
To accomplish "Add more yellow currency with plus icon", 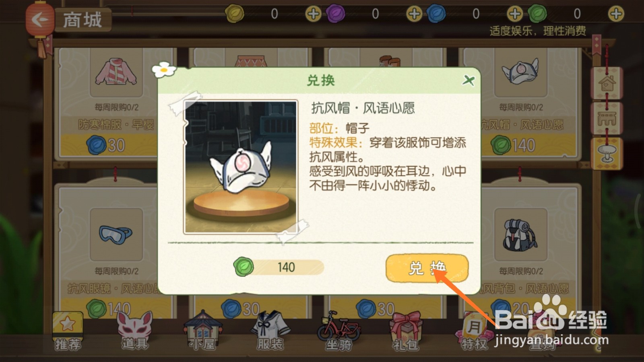I will click(313, 14).
